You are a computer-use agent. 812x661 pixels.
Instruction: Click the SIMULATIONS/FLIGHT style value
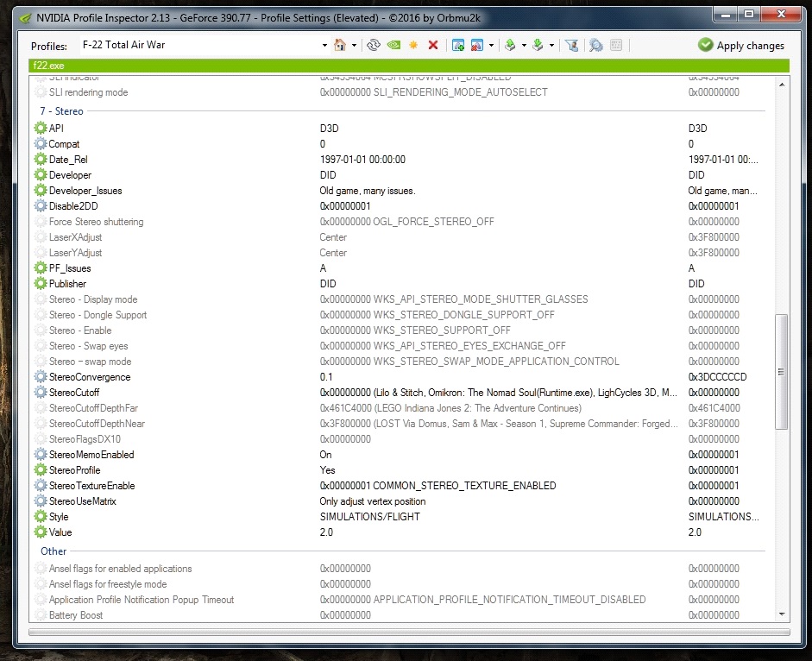click(x=369, y=517)
